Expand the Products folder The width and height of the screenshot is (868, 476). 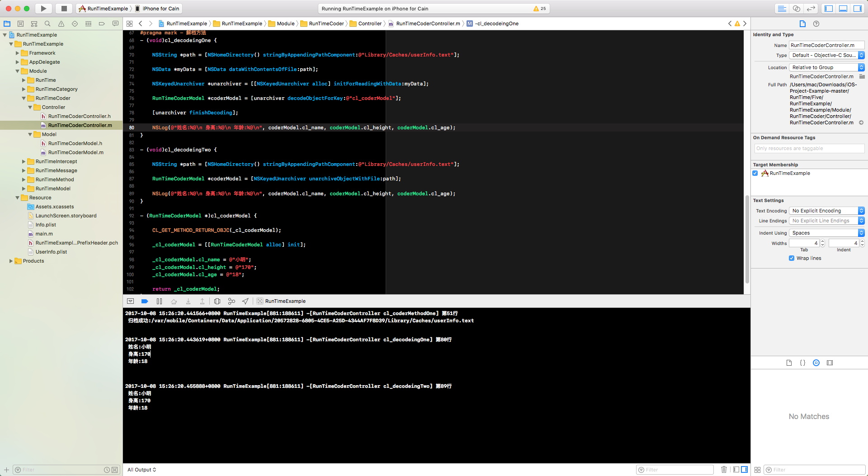(x=11, y=261)
